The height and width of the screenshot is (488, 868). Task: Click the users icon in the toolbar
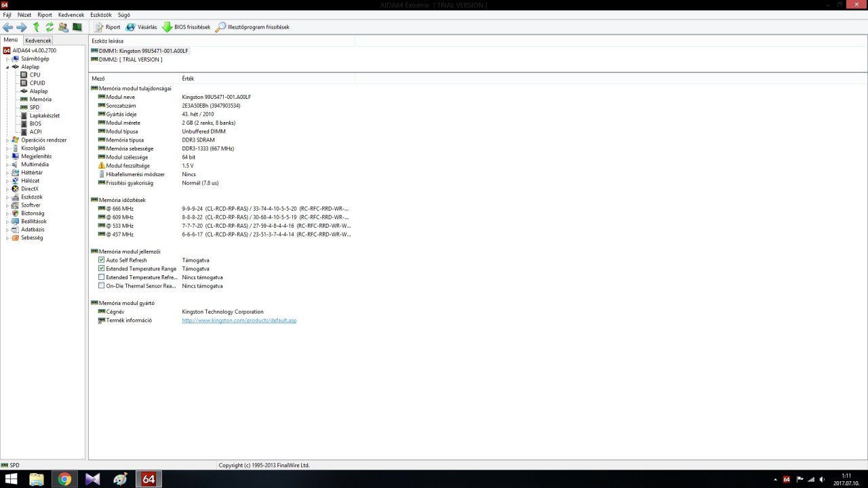coord(63,27)
